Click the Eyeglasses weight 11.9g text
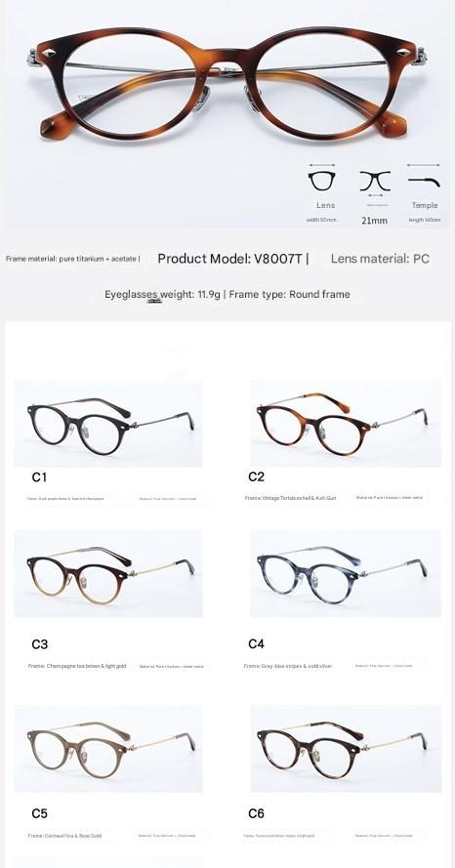Viewport: 455px width, 868px height. (x=163, y=295)
